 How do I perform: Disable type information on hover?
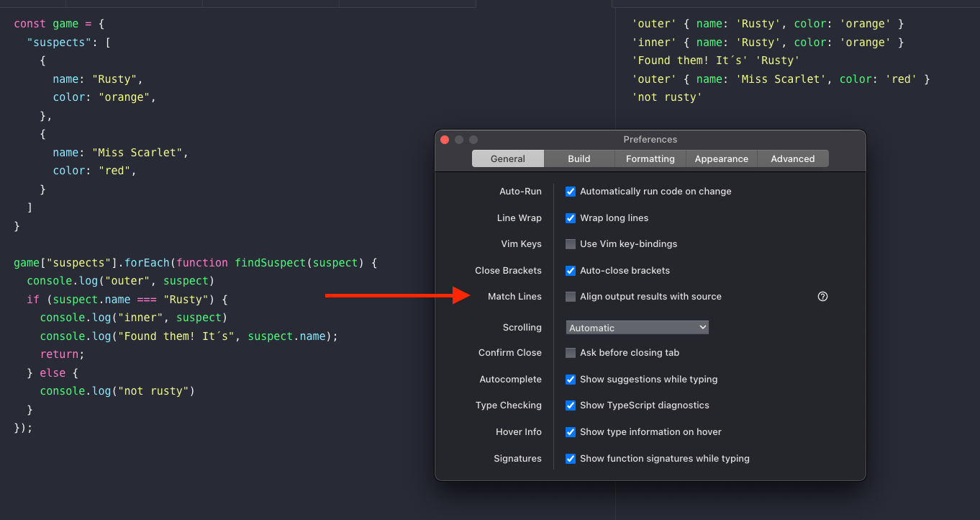(570, 431)
